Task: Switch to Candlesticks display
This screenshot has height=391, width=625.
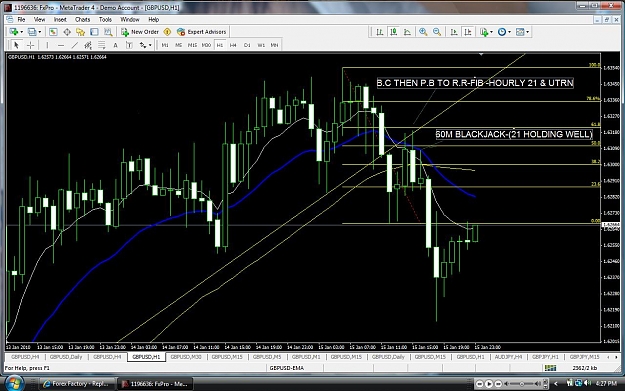Action: pos(393,32)
